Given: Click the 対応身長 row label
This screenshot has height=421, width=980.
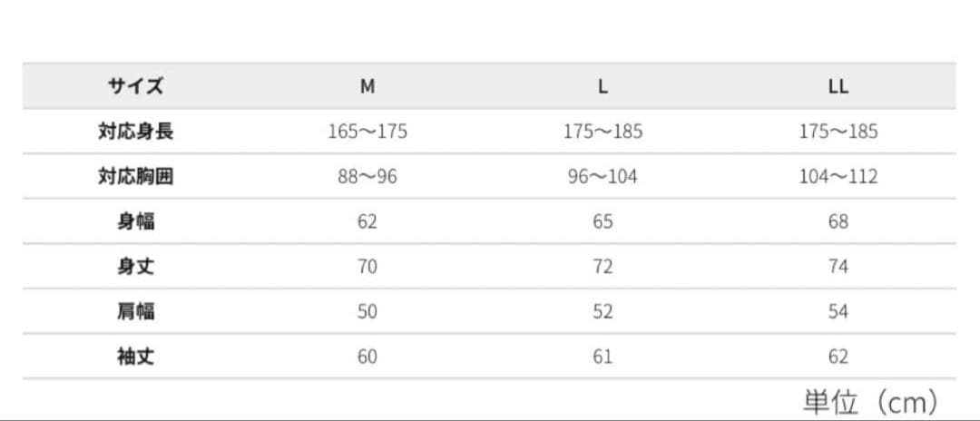Looking at the screenshot, I should (x=135, y=132).
